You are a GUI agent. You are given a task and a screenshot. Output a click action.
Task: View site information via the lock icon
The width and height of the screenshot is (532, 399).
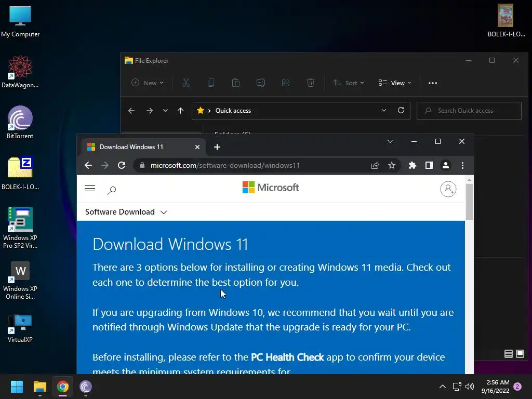(142, 165)
